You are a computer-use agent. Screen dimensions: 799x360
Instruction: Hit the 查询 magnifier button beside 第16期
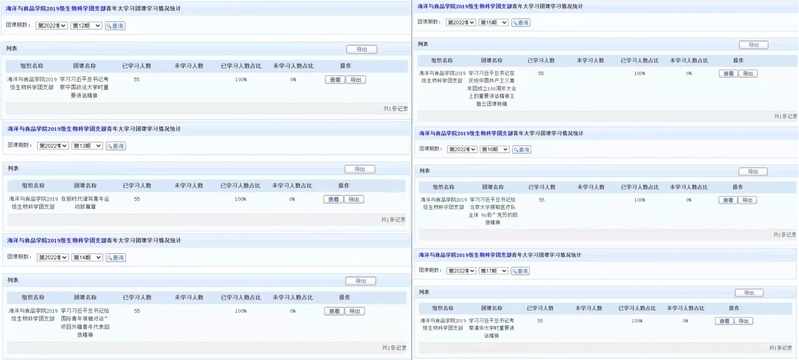[x=521, y=149]
